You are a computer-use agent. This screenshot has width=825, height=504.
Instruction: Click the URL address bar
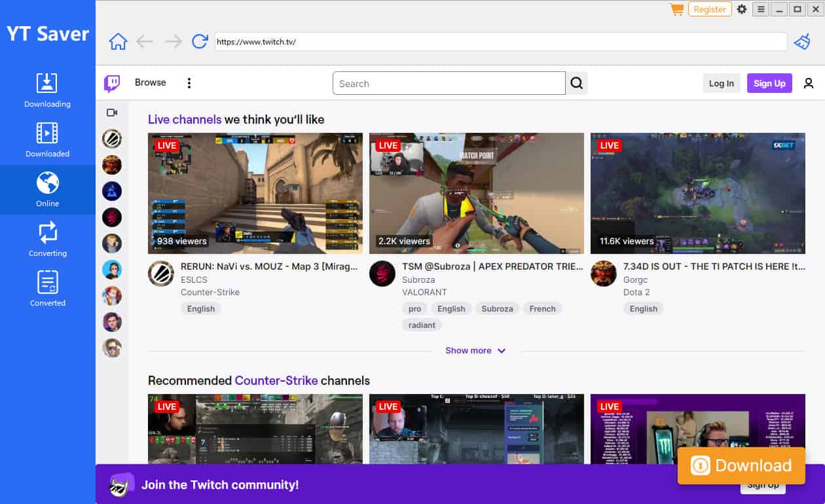(x=501, y=42)
